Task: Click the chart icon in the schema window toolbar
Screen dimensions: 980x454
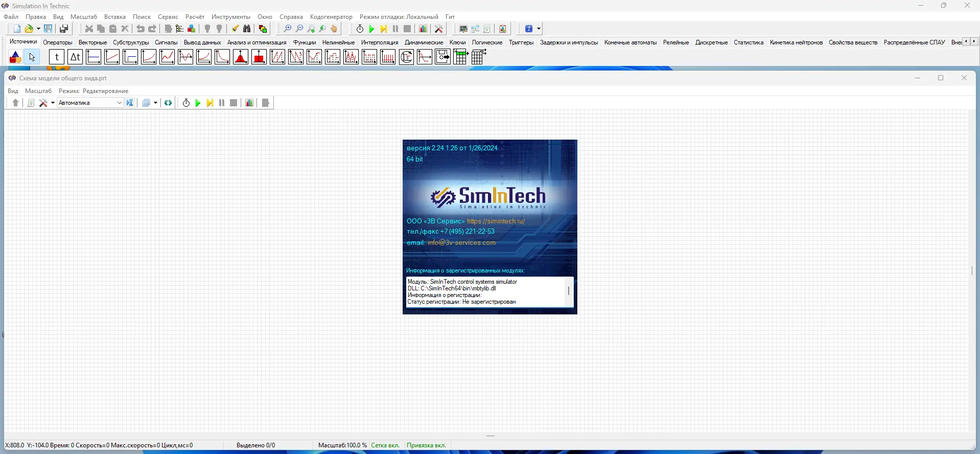Action: [249, 103]
